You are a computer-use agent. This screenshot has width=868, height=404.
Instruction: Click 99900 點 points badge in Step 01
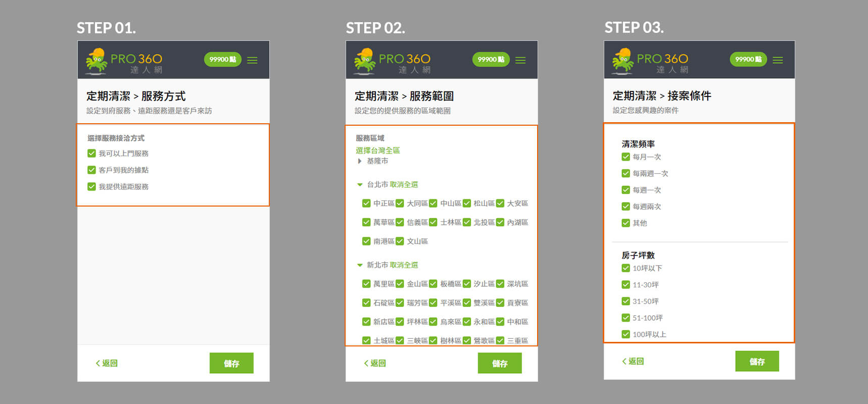[222, 60]
